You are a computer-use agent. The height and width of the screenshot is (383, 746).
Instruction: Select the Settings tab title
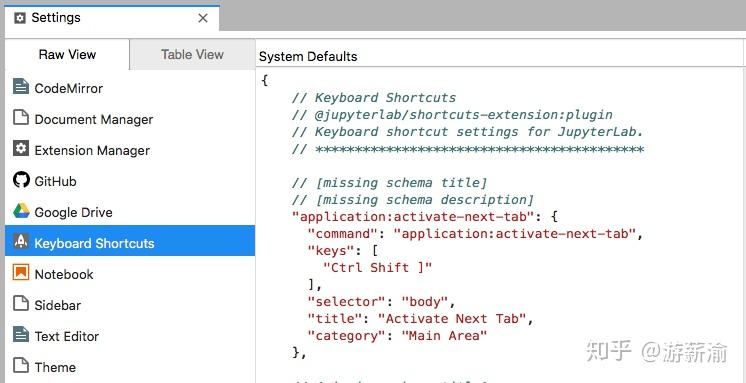point(56,18)
